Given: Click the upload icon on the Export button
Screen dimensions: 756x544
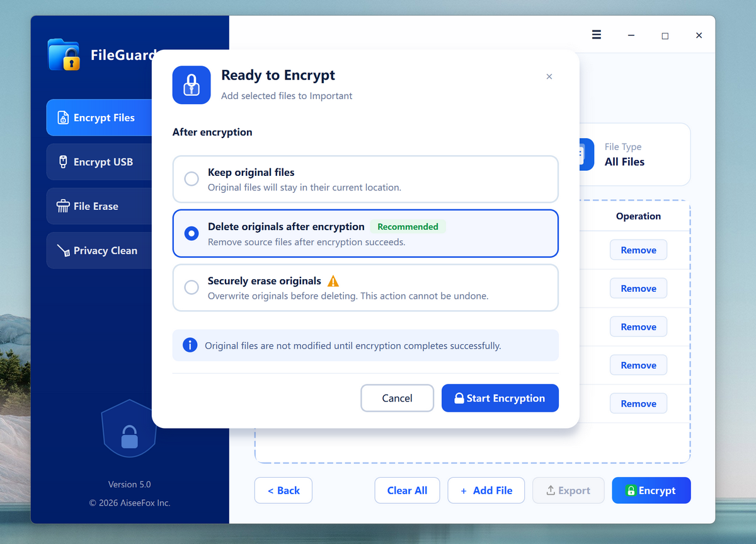Looking at the screenshot, I should pyautogui.click(x=550, y=490).
